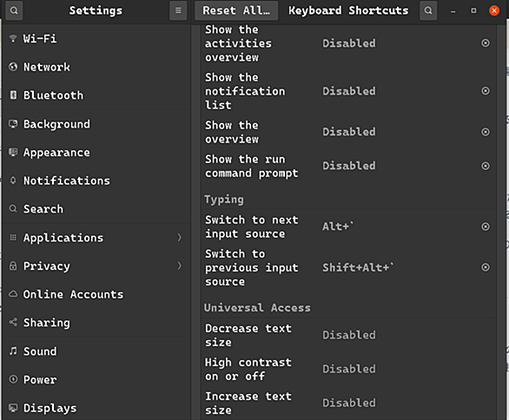Select the Online Accounts panel
This screenshot has height=420, width=509.
(x=96, y=294)
